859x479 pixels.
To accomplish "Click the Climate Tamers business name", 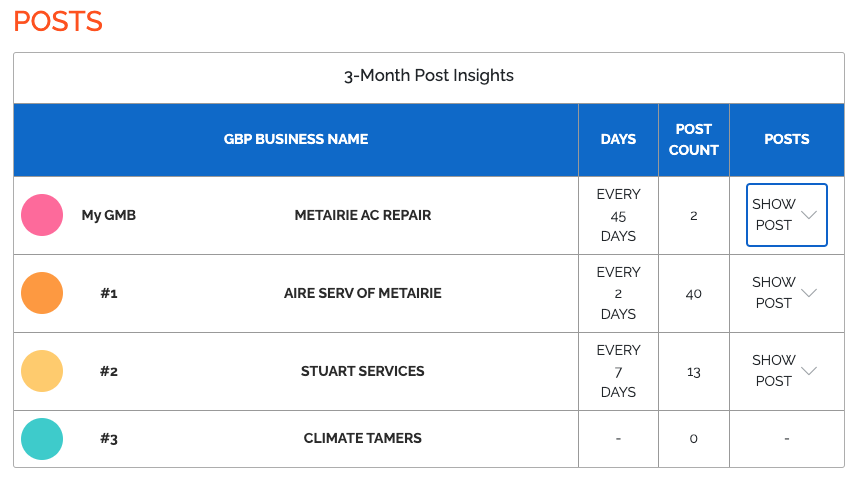I will click(x=363, y=438).
